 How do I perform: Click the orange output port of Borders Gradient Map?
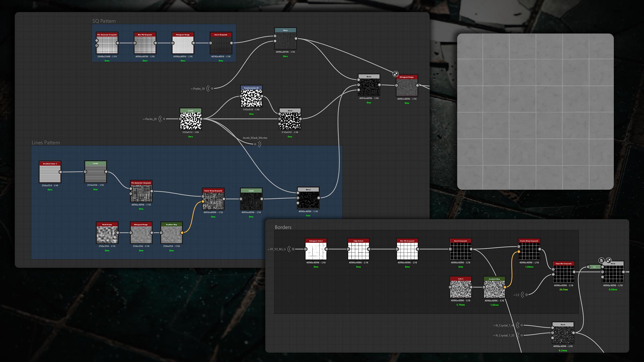[x=505, y=287]
